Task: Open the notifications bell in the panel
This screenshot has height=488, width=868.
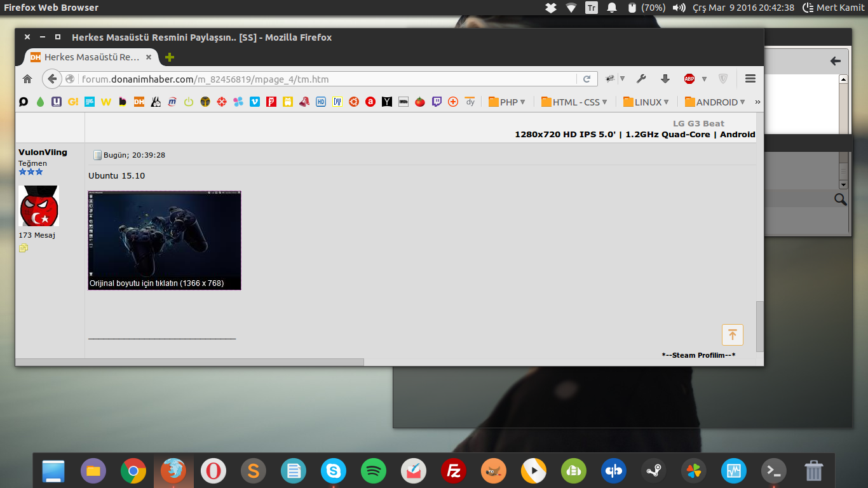Action: click(612, 8)
